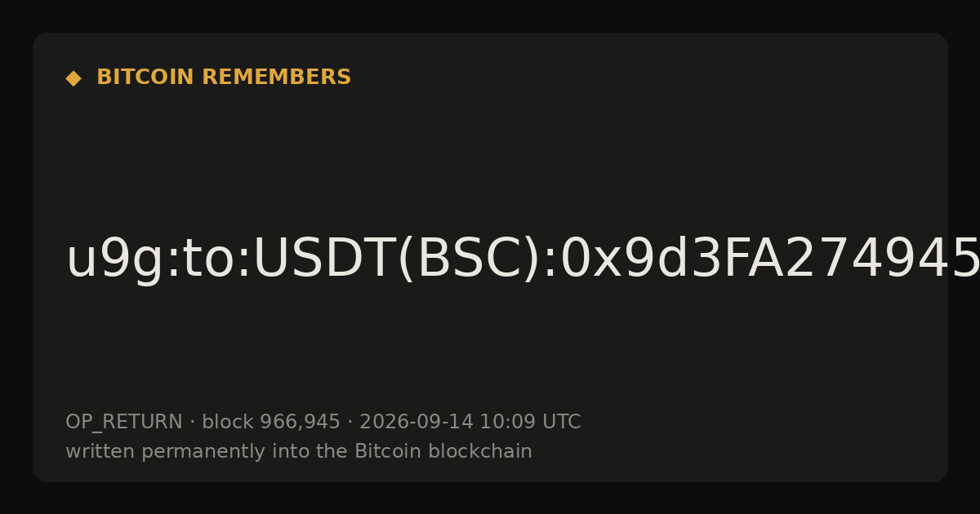Viewport: 980px width, 514px height.
Task: Click the OP_RETURN label
Action: (x=124, y=423)
